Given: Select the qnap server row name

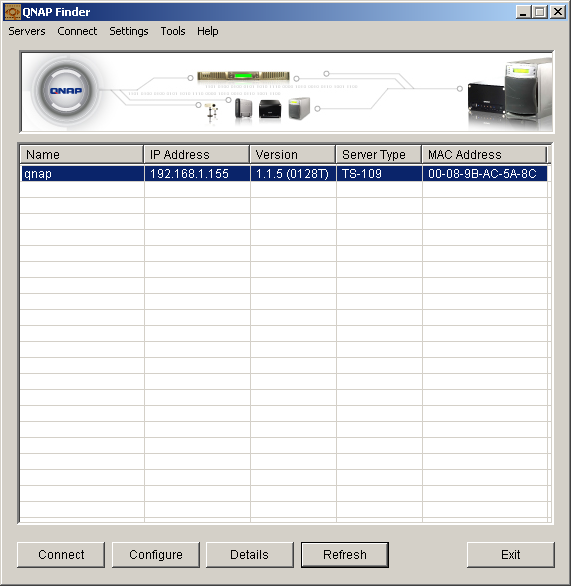Looking at the screenshot, I should tap(82, 174).
